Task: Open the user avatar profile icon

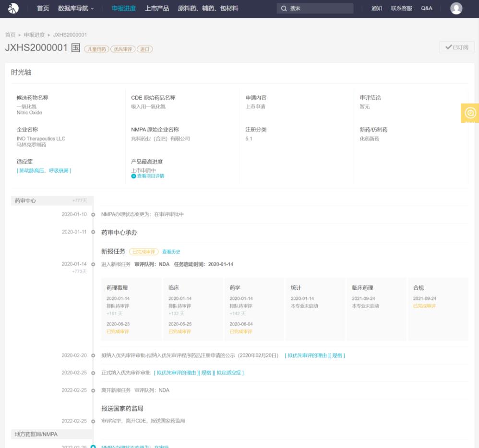Action: (456, 8)
